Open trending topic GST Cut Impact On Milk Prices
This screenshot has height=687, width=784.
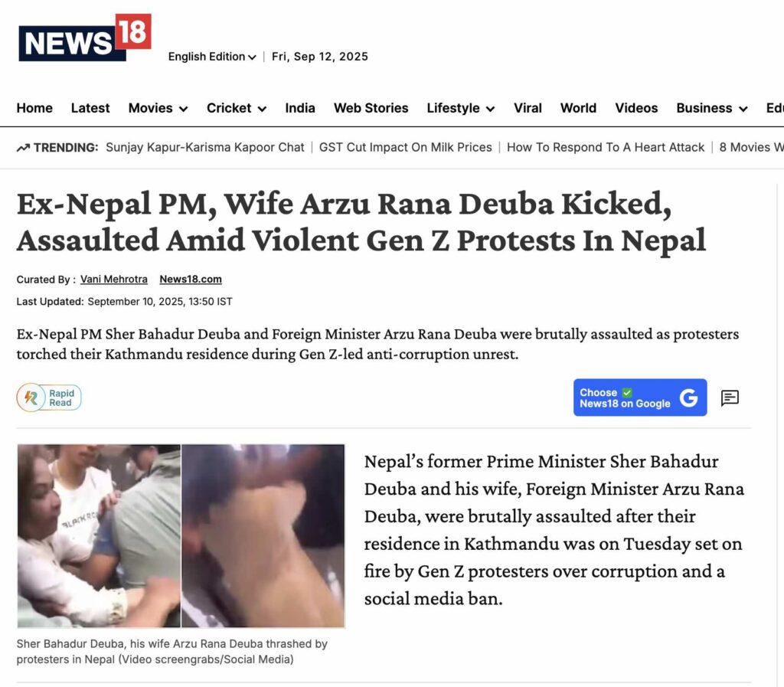click(406, 148)
